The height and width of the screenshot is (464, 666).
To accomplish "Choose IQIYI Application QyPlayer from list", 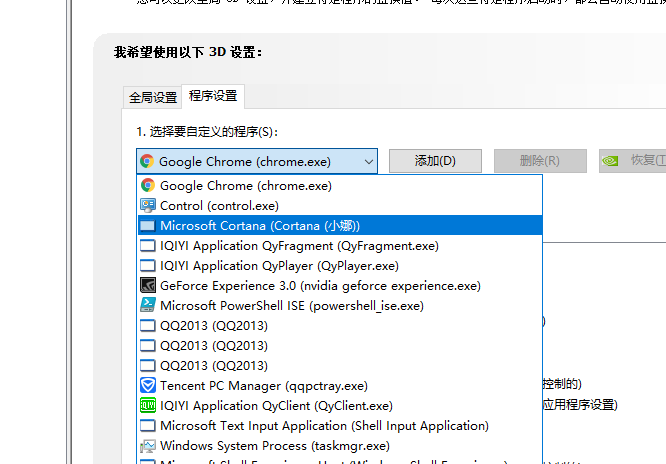I will 279,265.
